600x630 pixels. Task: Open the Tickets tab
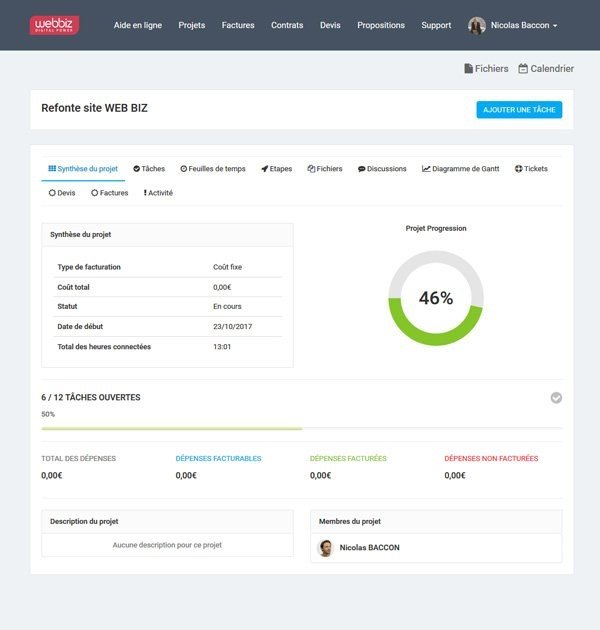tap(531, 169)
